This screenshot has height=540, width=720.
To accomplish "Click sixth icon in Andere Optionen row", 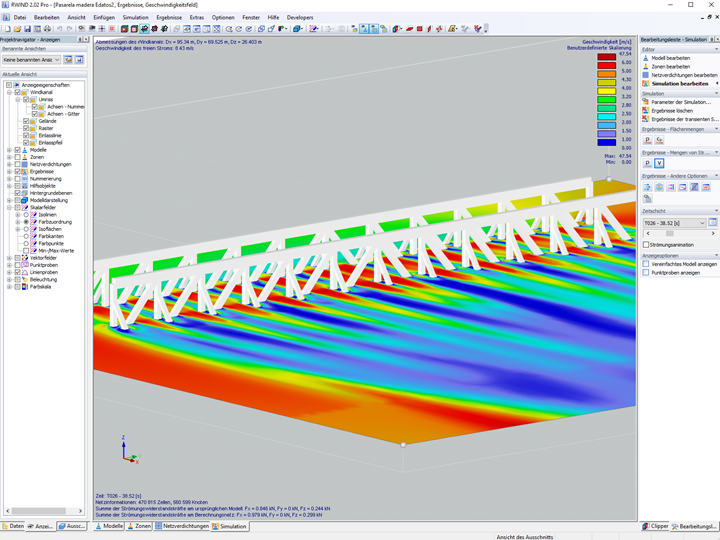I will point(706,187).
